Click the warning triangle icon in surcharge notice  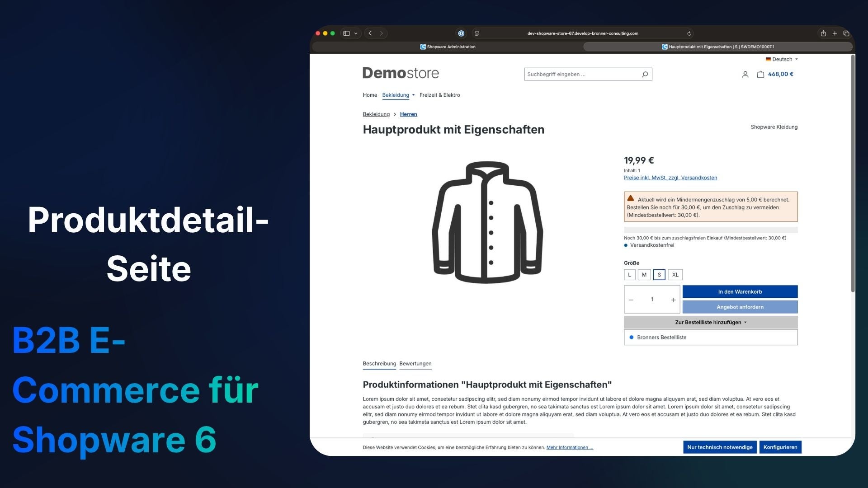click(x=631, y=198)
